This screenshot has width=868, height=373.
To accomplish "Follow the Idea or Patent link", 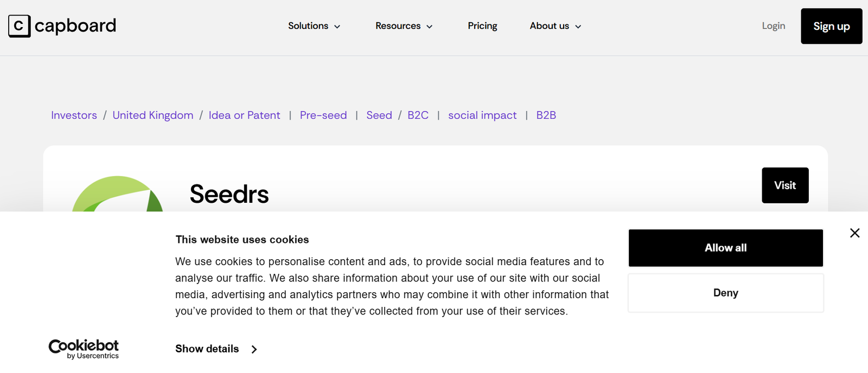I will 244,115.
